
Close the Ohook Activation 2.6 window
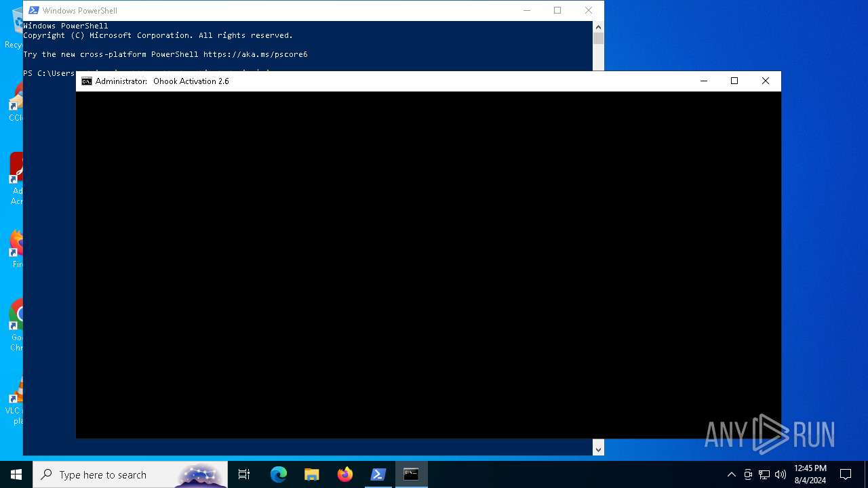pyautogui.click(x=766, y=81)
